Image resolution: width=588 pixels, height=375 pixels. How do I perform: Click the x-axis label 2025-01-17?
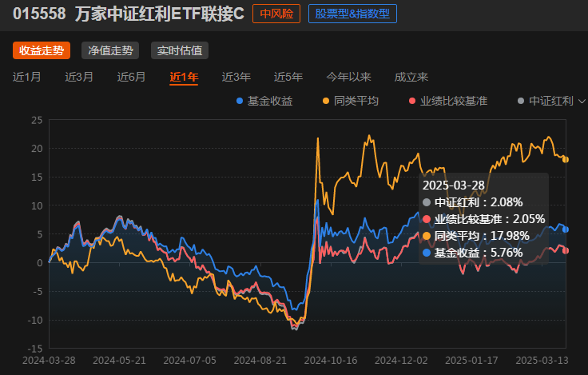pos(471,361)
